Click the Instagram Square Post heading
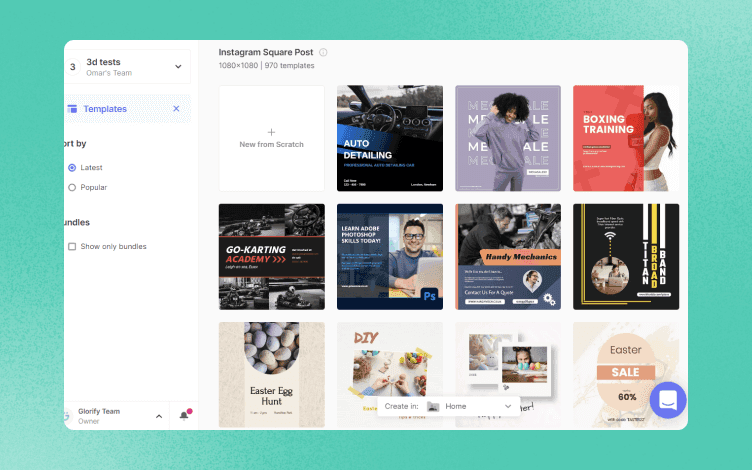This screenshot has height=470, width=752. [266, 52]
